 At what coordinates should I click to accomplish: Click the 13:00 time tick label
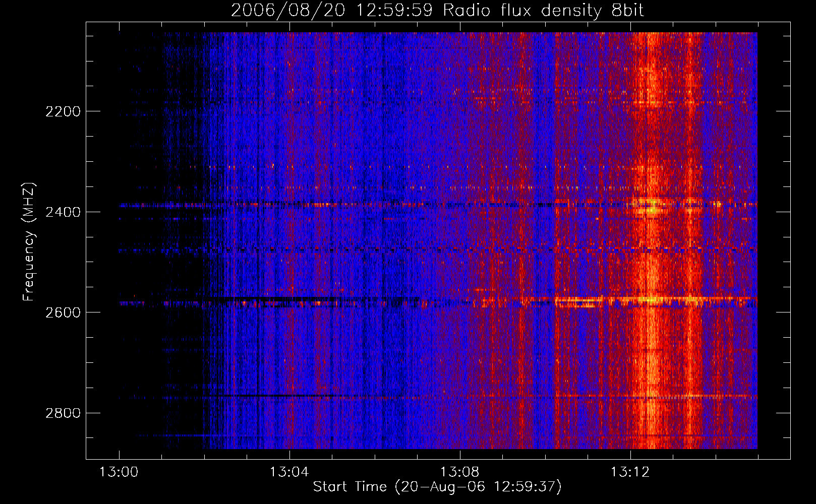click(x=119, y=472)
